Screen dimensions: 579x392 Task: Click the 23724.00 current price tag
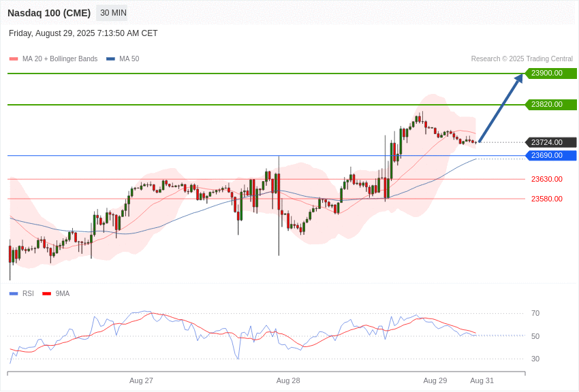pos(550,142)
